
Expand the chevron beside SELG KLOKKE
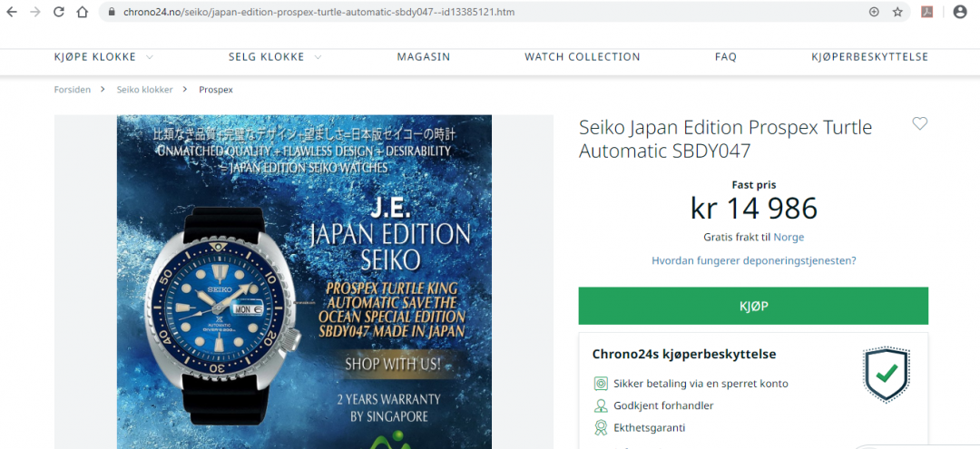click(x=318, y=57)
